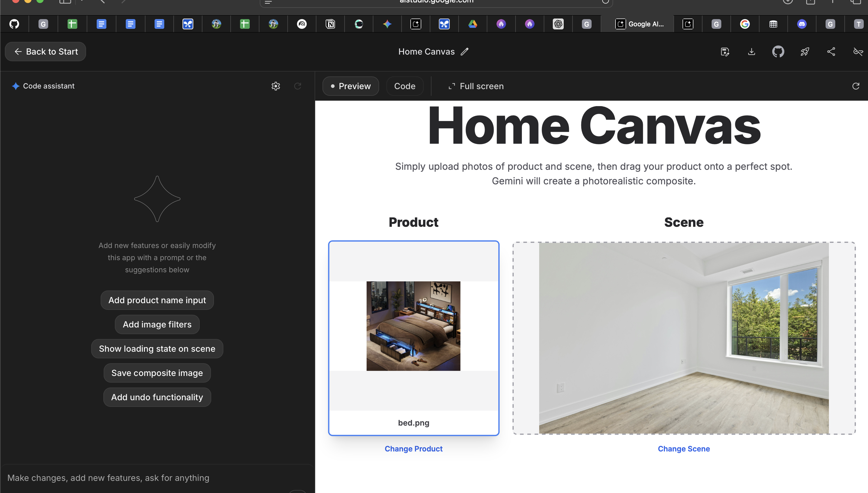This screenshot has height=493, width=868.
Task: Refresh the preview with the reload icon
Action: (856, 86)
